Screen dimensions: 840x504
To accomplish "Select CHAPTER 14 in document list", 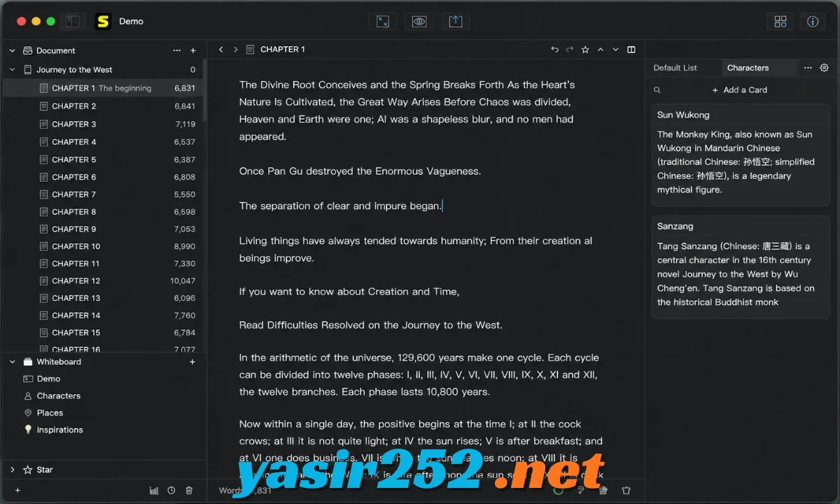I will point(103,316).
